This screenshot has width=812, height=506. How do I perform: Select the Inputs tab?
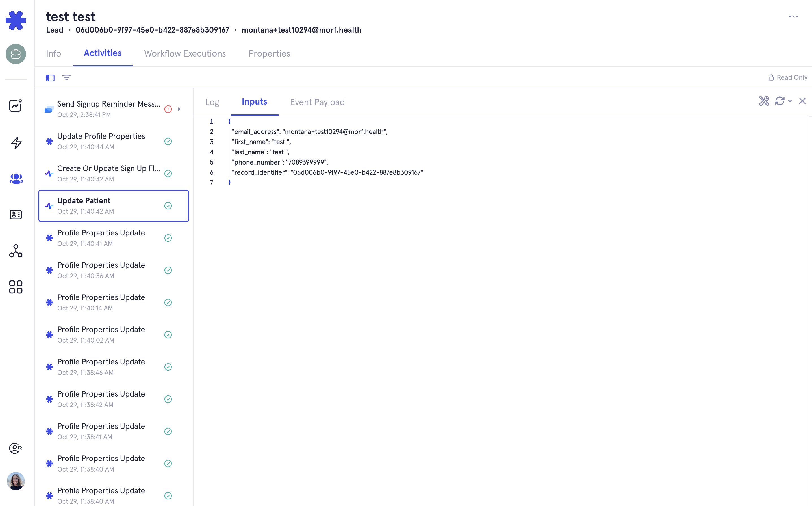[x=255, y=102]
